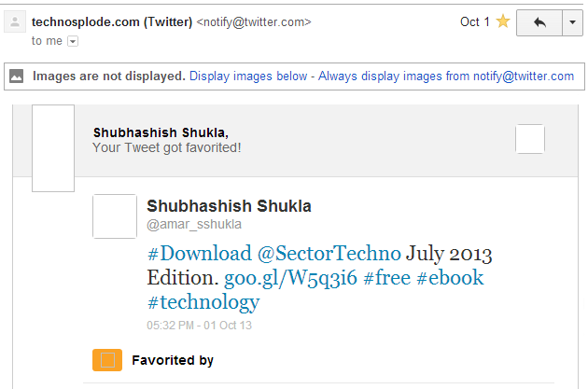Open the #Download hashtag link

coord(199,254)
